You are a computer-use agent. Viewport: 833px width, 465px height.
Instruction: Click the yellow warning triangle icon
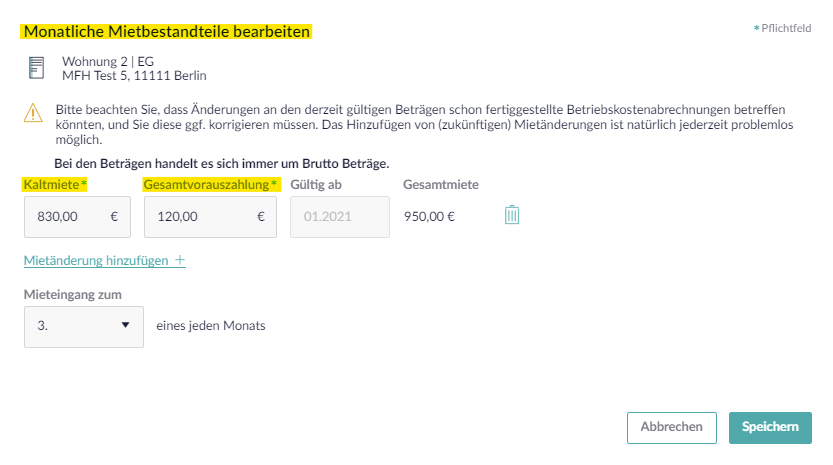point(33,113)
